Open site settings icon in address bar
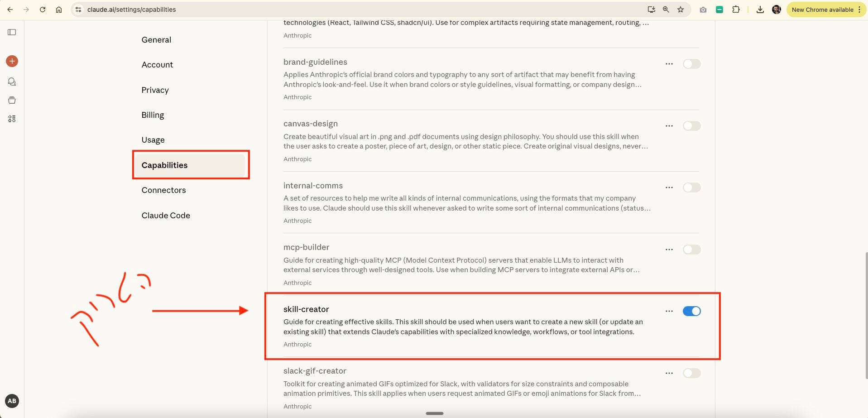This screenshot has height=418, width=868. point(78,10)
